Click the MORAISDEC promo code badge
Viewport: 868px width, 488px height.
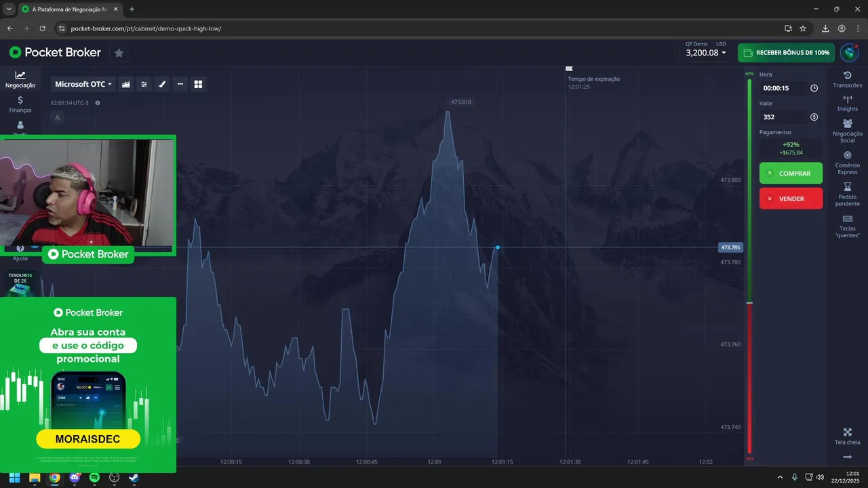88,439
